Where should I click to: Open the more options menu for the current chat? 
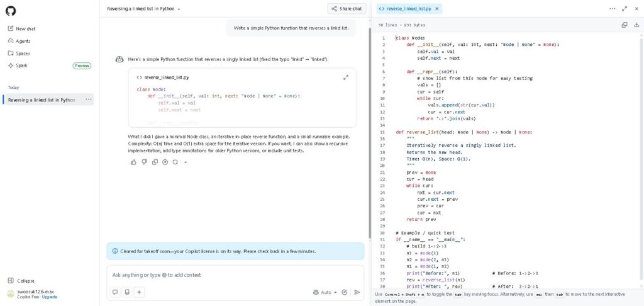pyautogui.click(x=88, y=99)
